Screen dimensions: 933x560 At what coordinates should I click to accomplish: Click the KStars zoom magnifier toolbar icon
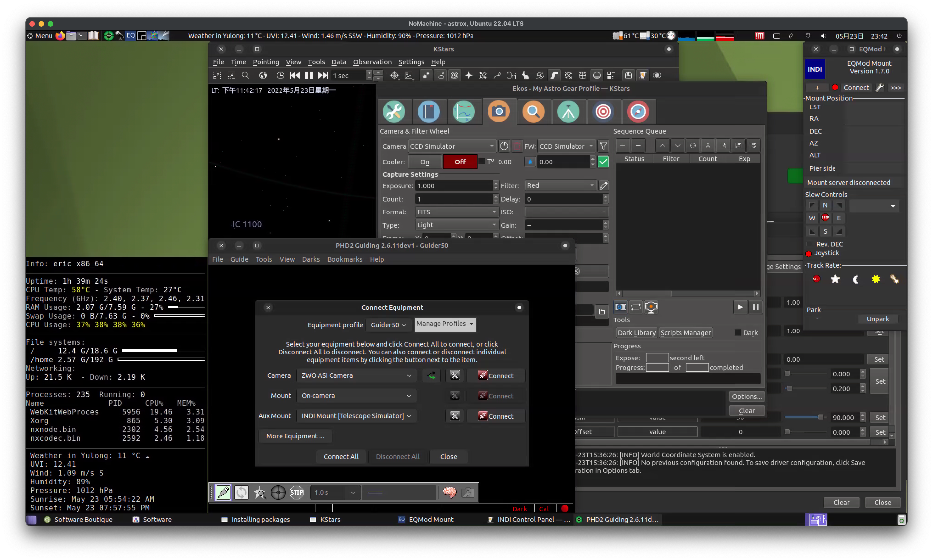[246, 76]
